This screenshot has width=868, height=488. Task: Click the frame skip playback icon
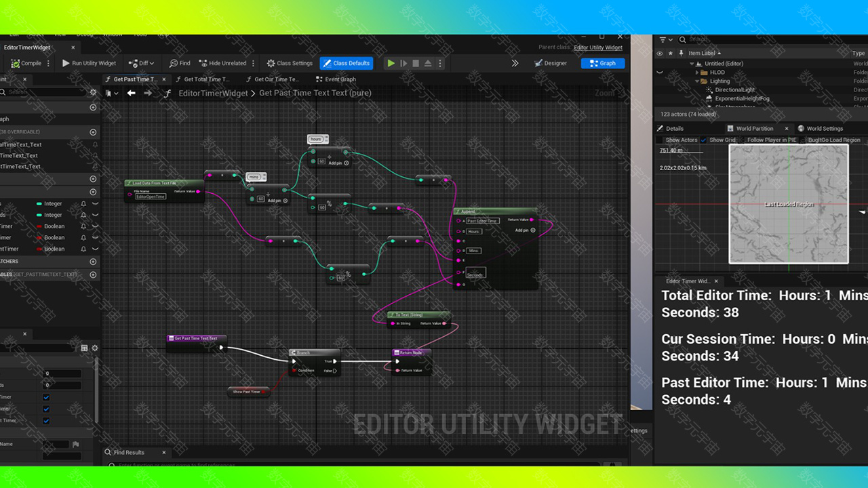click(x=403, y=63)
